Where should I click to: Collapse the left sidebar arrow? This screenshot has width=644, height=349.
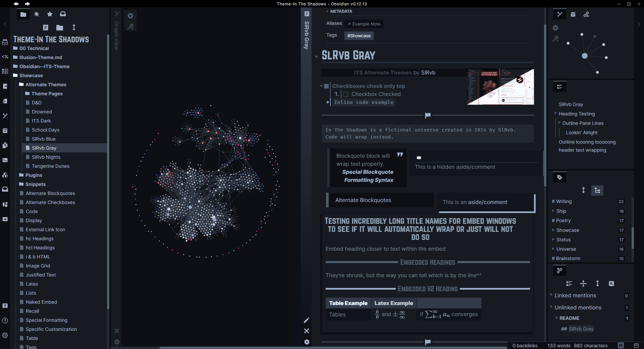(x=5, y=24)
